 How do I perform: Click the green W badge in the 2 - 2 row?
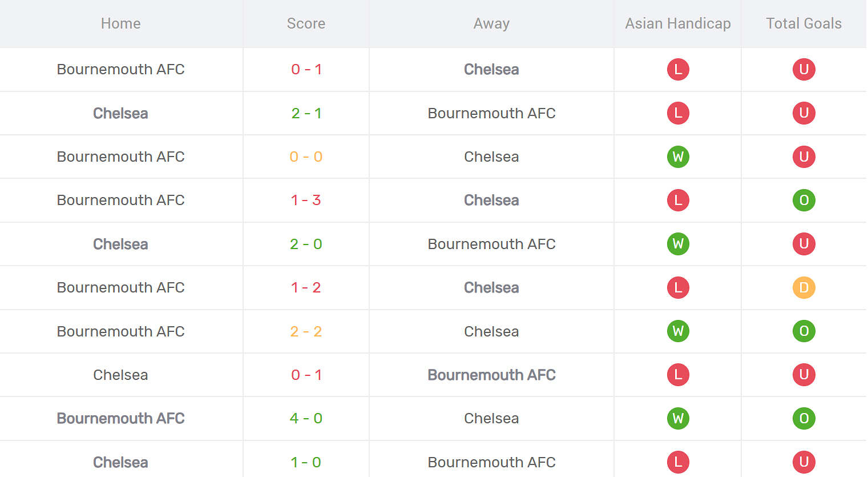tap(678, 331)
